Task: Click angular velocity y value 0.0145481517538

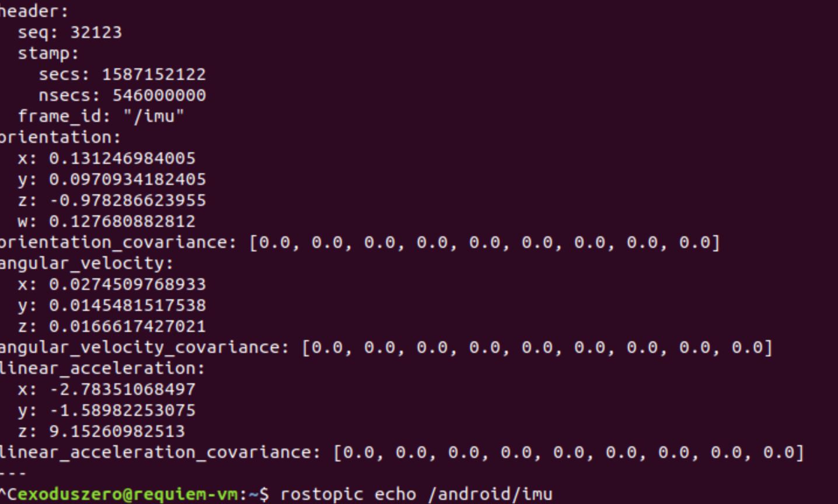Action: 127,305
